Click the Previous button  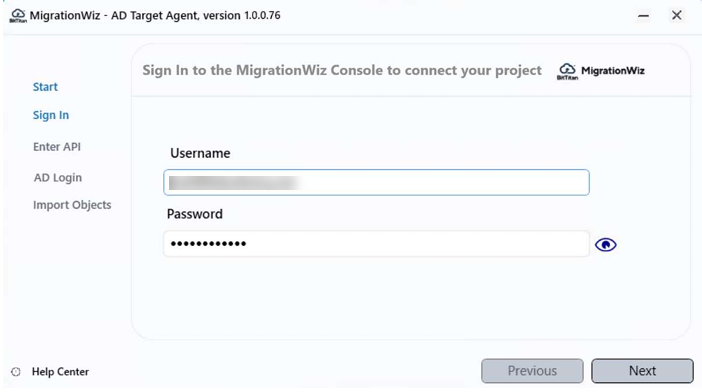[532, 371]
